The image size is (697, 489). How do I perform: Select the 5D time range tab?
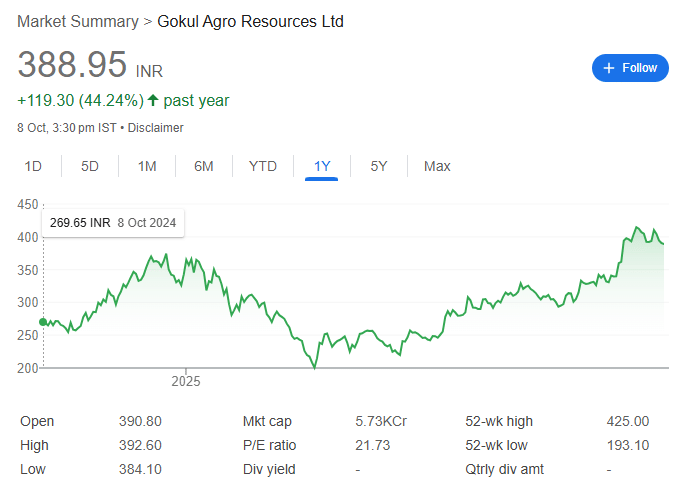[90, 166]
